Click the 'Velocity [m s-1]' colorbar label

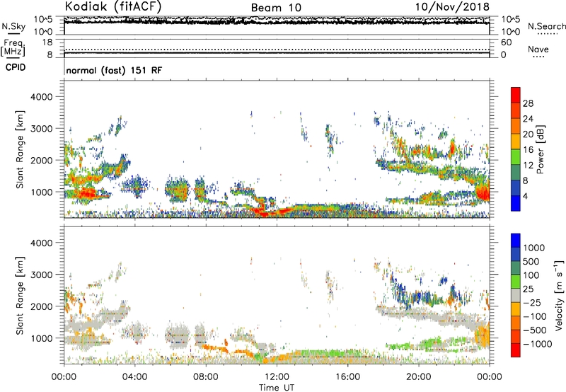pyautogui.click(x=559, y=295)
